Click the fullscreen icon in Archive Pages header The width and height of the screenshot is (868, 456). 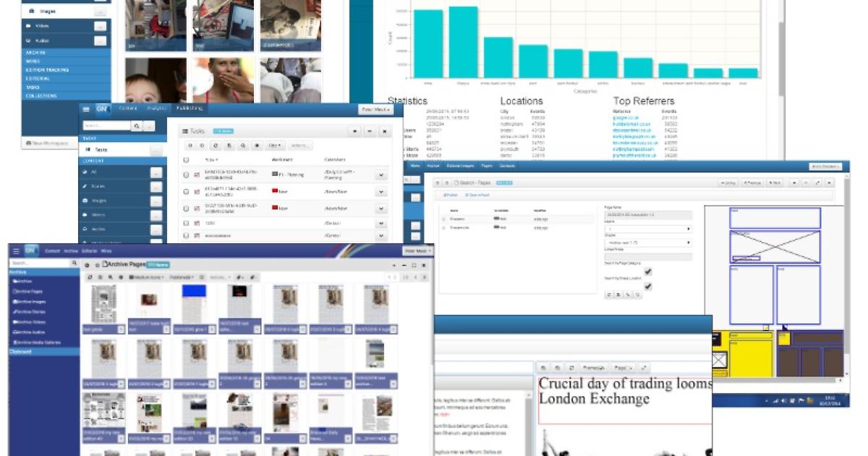coord(413,265)
